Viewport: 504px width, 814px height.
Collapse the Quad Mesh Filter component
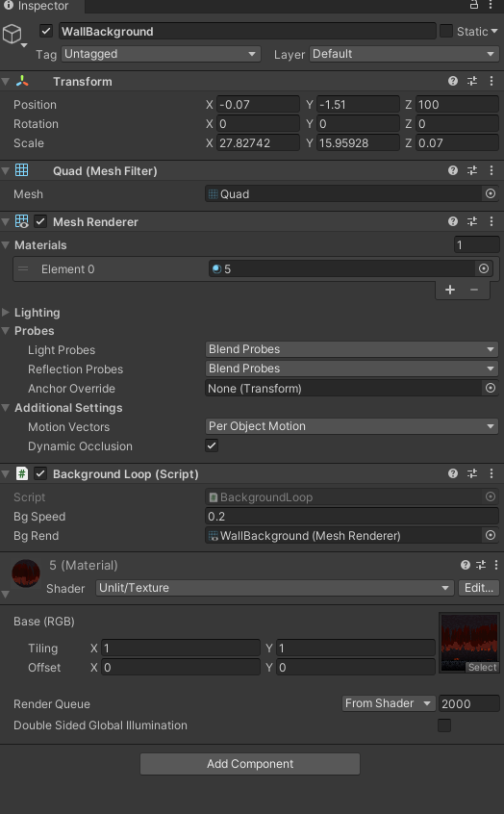[x=6, y=171]
